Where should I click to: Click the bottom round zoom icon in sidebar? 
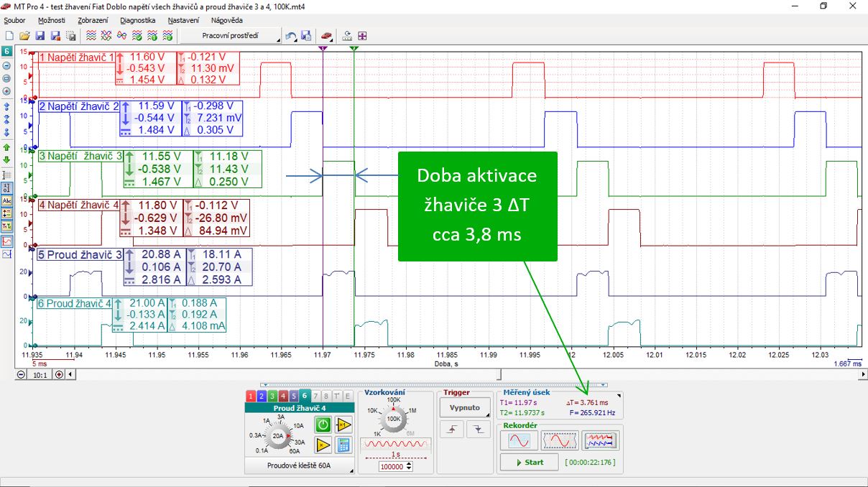coord(6,91)
